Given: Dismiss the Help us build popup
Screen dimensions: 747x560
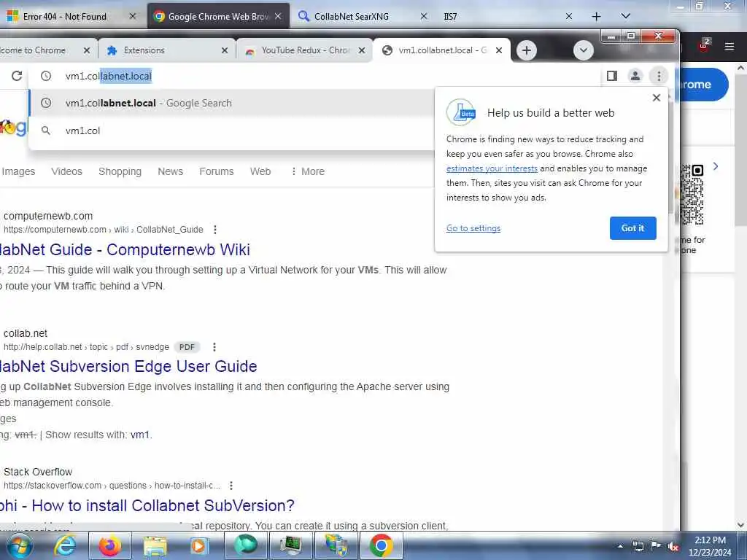Looking at the screenshot, I should point(656,98).
